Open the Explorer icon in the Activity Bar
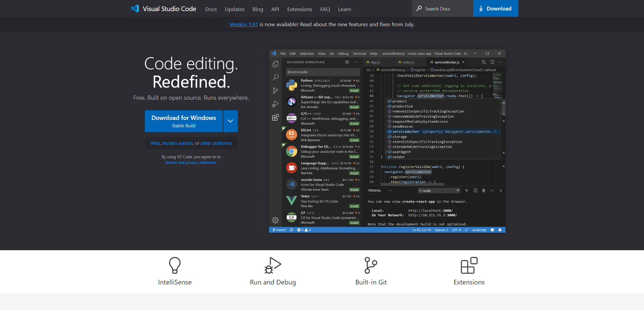Image resolution: width=644 pixels, height=310 pixels. 275,63
